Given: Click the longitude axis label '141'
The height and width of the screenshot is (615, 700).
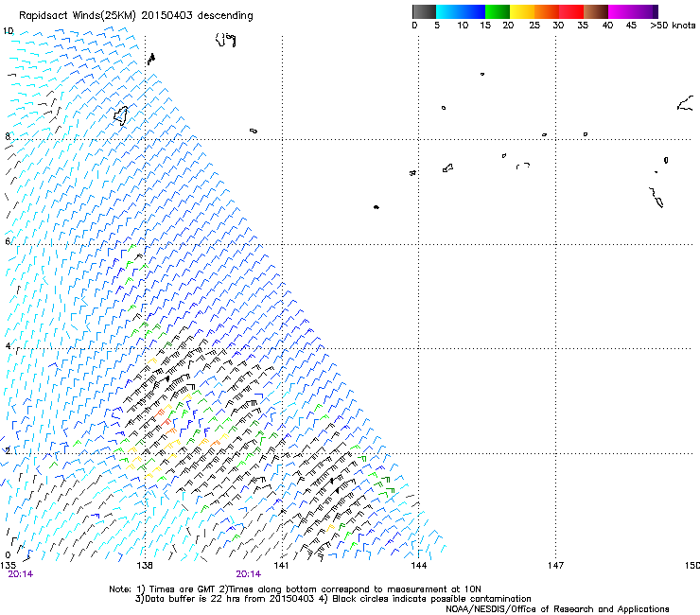Looking at the screenshot, I should (x=281, y=566).
